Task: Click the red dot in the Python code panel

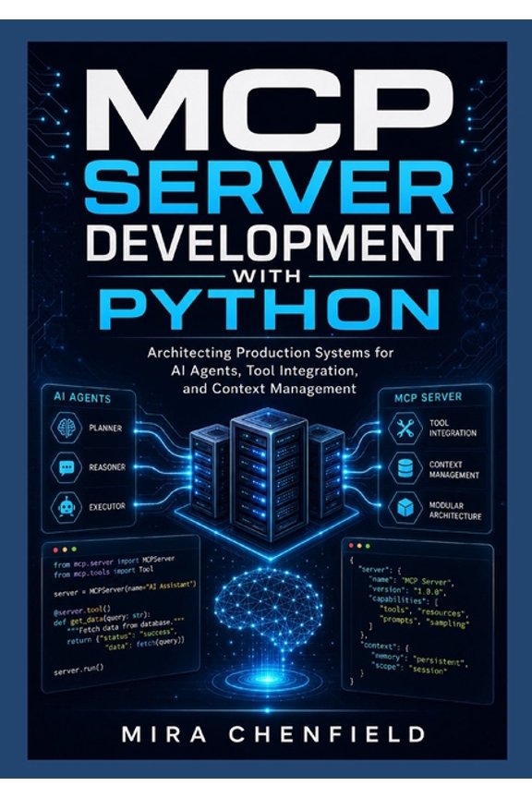Action: (55, 550)
